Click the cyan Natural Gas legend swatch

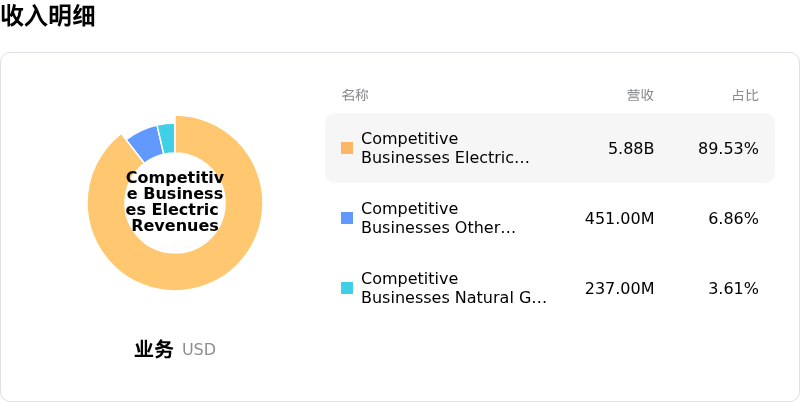(347, 288)
